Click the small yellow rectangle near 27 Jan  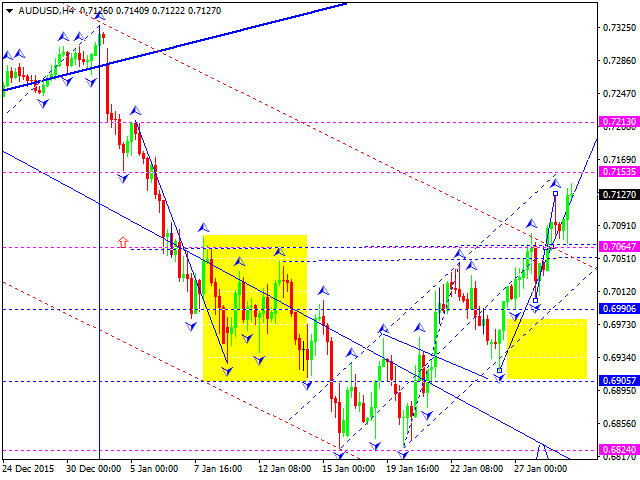coord(547,349)
